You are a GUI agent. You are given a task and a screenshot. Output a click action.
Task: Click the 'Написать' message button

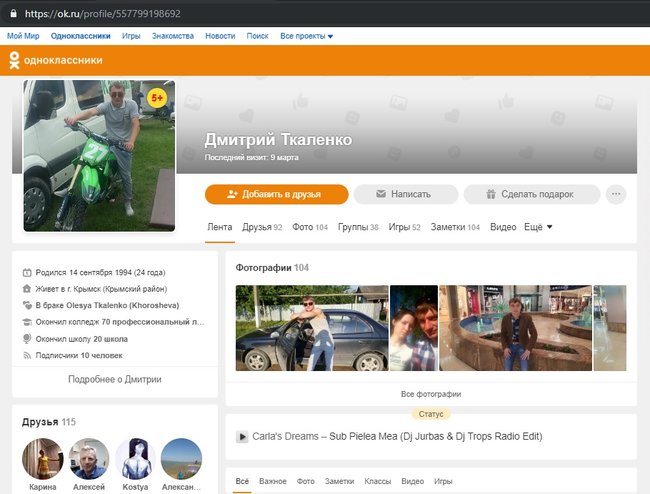pos(405,194)
